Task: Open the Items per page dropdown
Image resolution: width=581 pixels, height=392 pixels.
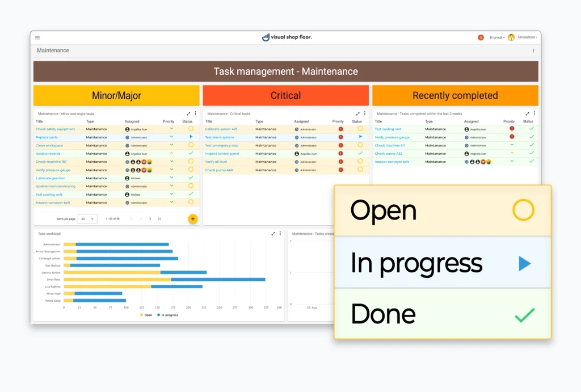Action: (88, 218)
